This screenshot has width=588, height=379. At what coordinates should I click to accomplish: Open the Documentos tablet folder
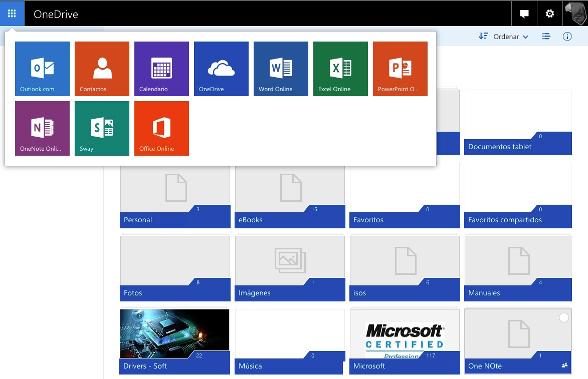(x=518, y=123)
